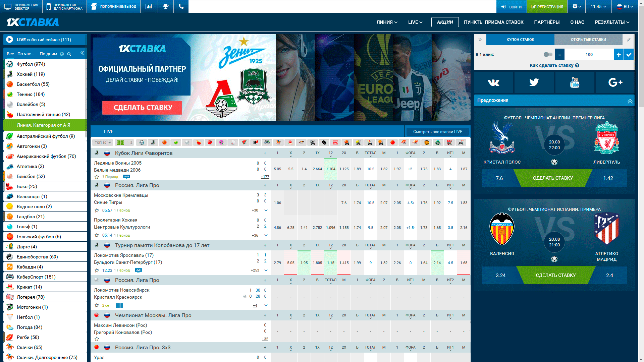Screen dimensions: 644x362
Task: Open +177 more markets link
Action: [x=265, y=177]
